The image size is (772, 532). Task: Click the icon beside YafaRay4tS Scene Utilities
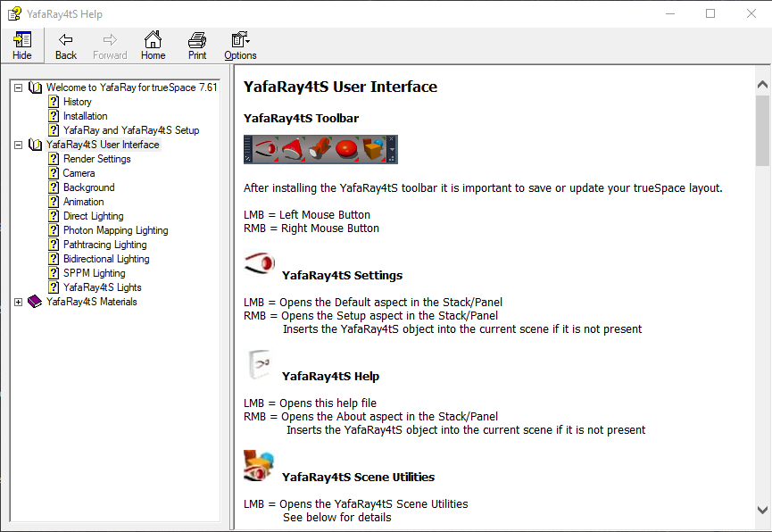[x=259, y=466]
